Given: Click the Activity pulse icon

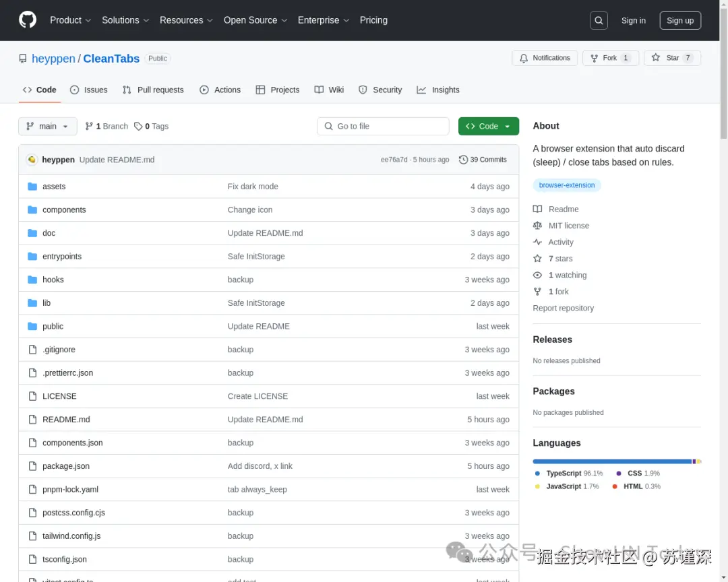Looking at the screenshot, I should click(x=537, y=242).
